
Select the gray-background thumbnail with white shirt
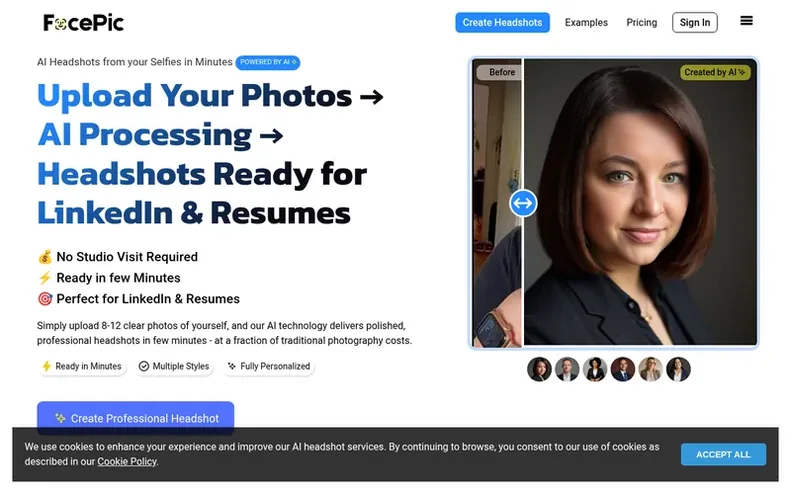click(567, 369)
